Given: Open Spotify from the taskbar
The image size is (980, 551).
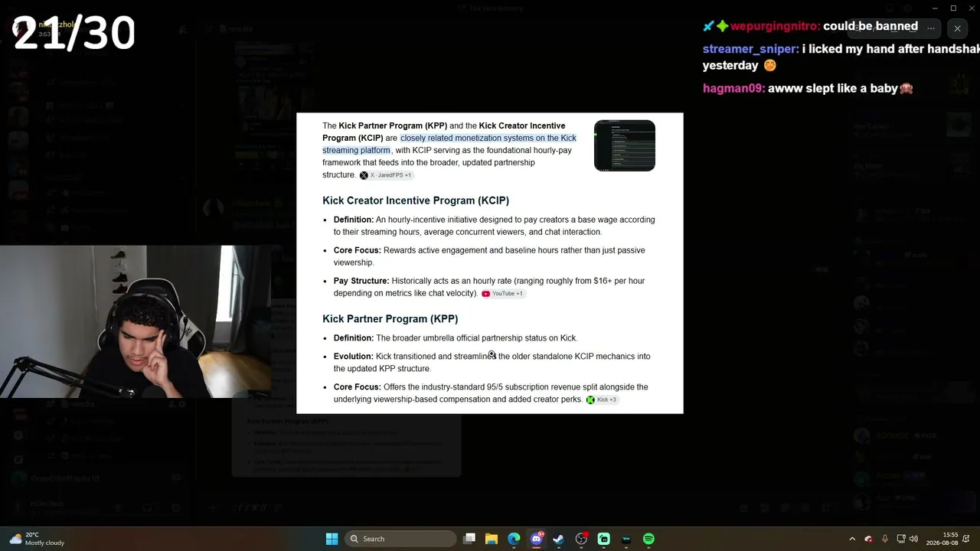Looking at the screenshot, I should (648, 539).
